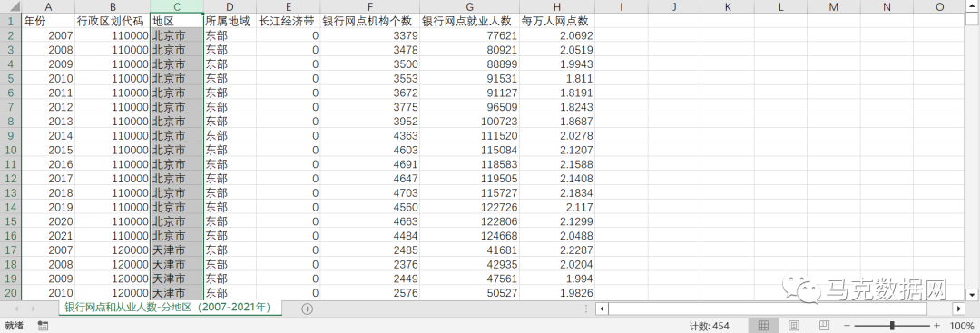980x333 pixels.
Task: Click next sheet navigation arrow
Action: (x=33, y=309)
